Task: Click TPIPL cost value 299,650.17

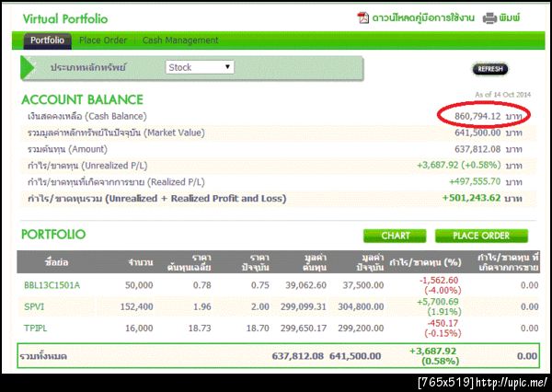Action: point(304,329)
